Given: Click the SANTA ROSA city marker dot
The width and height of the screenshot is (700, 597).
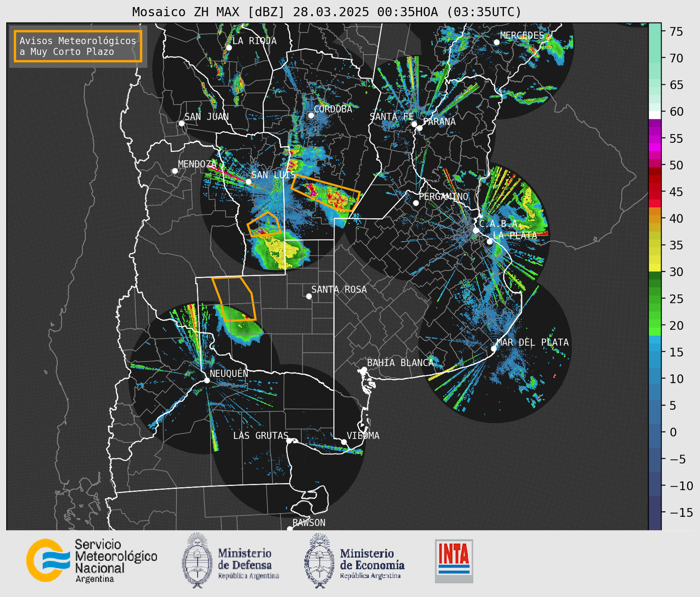Looking at the screenshot, I should coord(309,296).
